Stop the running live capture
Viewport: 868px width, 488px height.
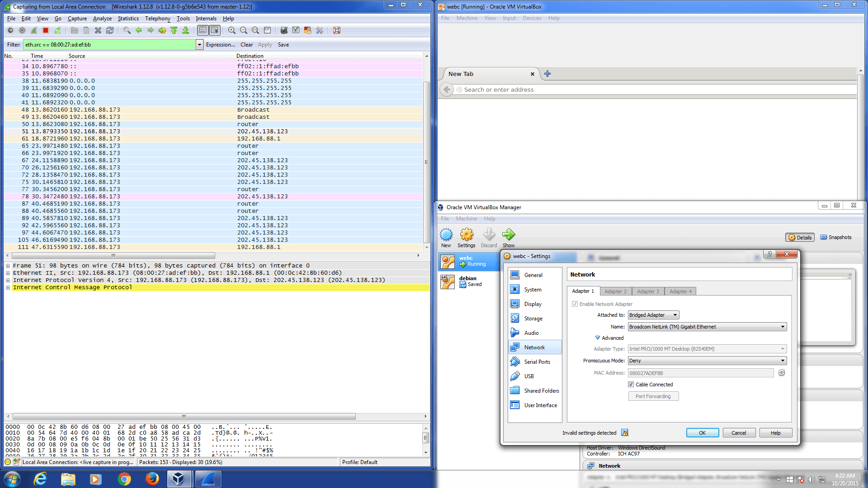click(46, 30)
